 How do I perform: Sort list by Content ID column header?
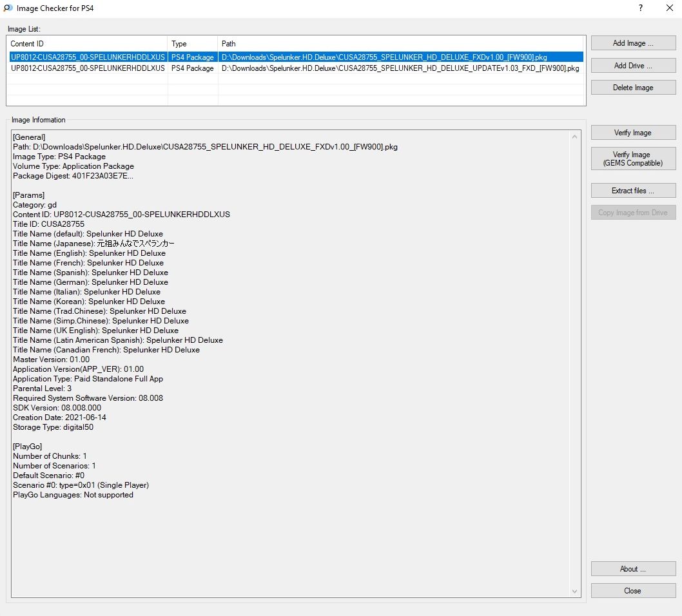87,43
